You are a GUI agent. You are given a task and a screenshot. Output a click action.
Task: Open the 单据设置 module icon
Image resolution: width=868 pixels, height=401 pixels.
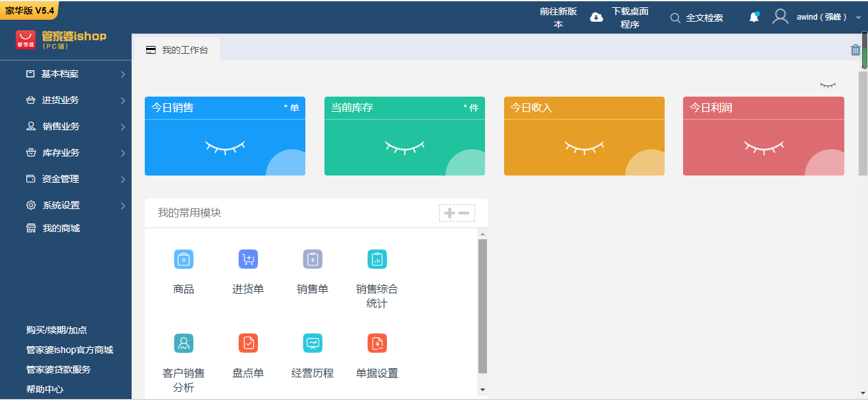377,343
